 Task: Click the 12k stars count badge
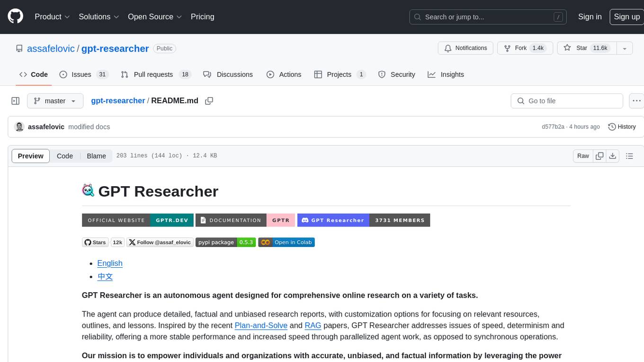(117, 242)
